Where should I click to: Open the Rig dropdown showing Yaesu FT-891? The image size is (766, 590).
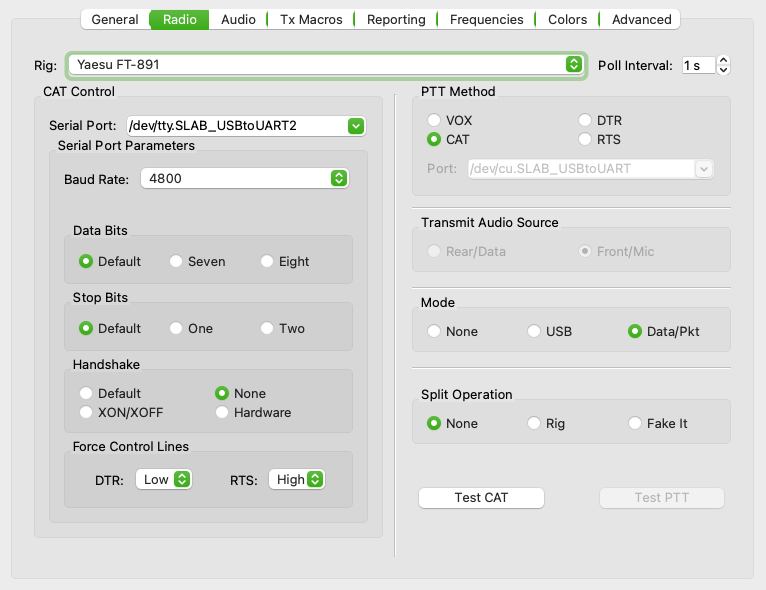326,64
